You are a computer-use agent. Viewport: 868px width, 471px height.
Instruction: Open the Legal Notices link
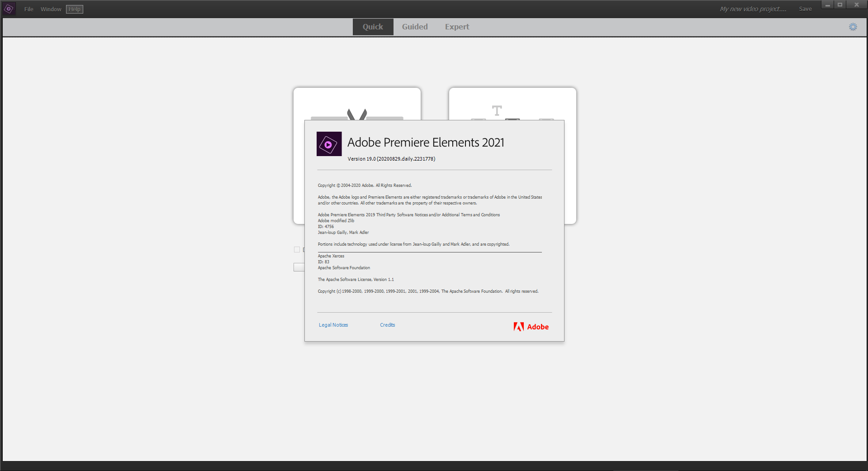pyautogui.click(x=333, y=325)
